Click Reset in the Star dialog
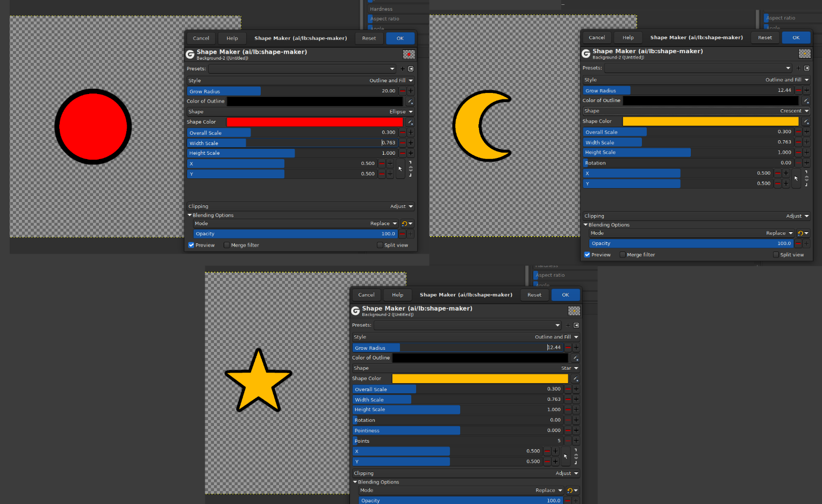This screenshot has height=504, width=822. click(x=534, y=295)
